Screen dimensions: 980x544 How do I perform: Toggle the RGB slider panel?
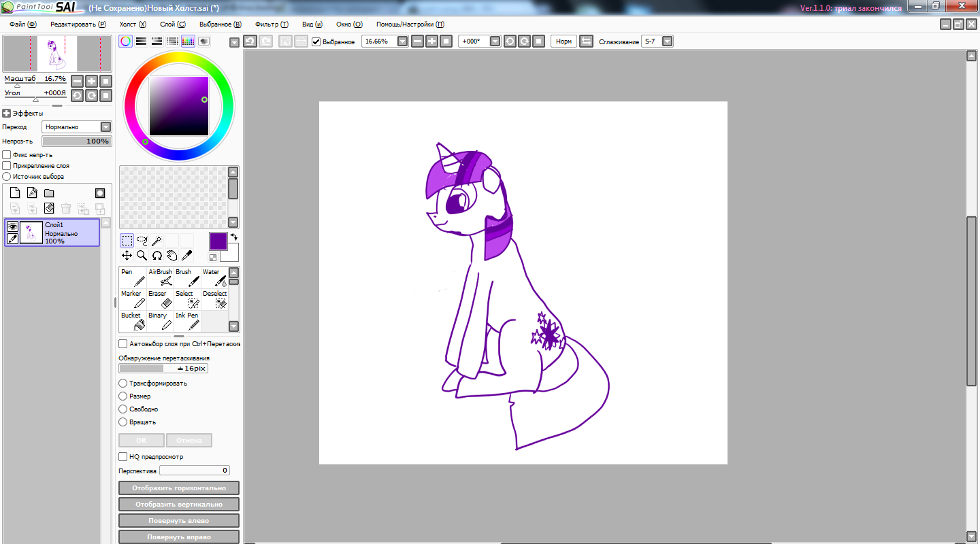[x=142, y=41]
